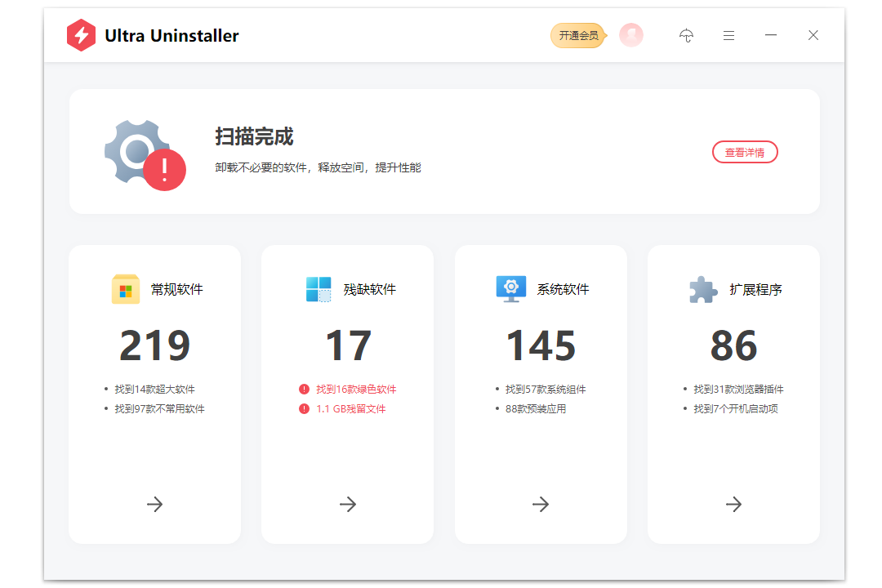The width and height of the screenshot is (882, 588).
Task: Open 系统软件 details via its arrow button
Action: tap(540, 505)
